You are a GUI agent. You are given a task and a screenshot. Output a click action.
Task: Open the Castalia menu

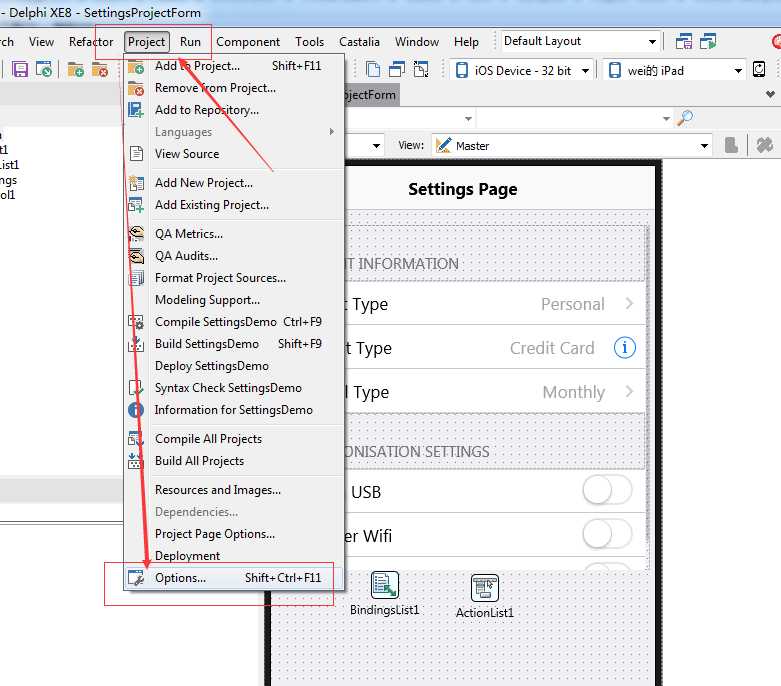(x=359, y=42)
